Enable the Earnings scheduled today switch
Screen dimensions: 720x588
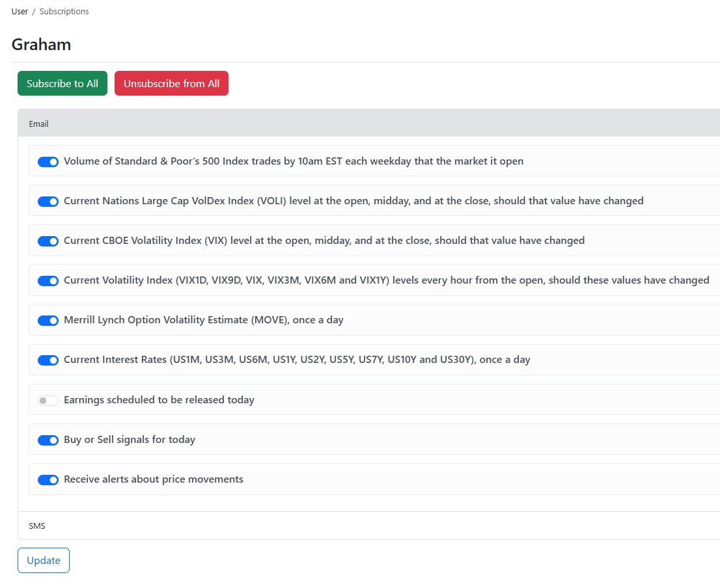click(48, 401)
